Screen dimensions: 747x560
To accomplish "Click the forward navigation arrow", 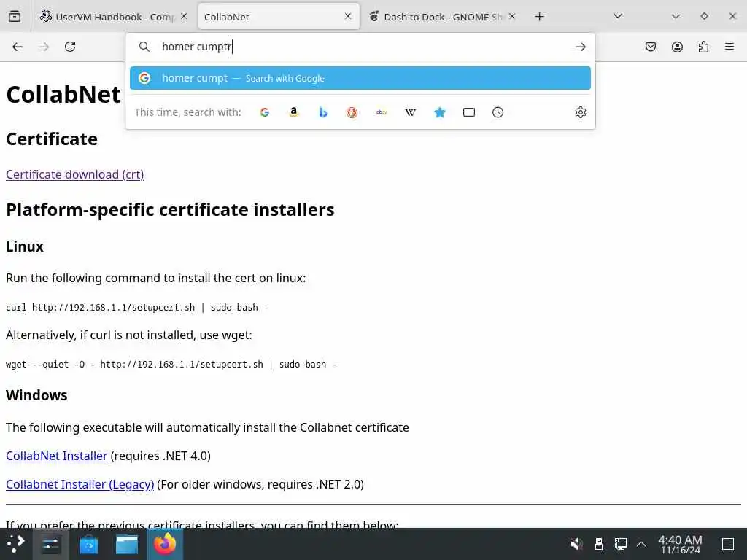I will coord(44,47).
